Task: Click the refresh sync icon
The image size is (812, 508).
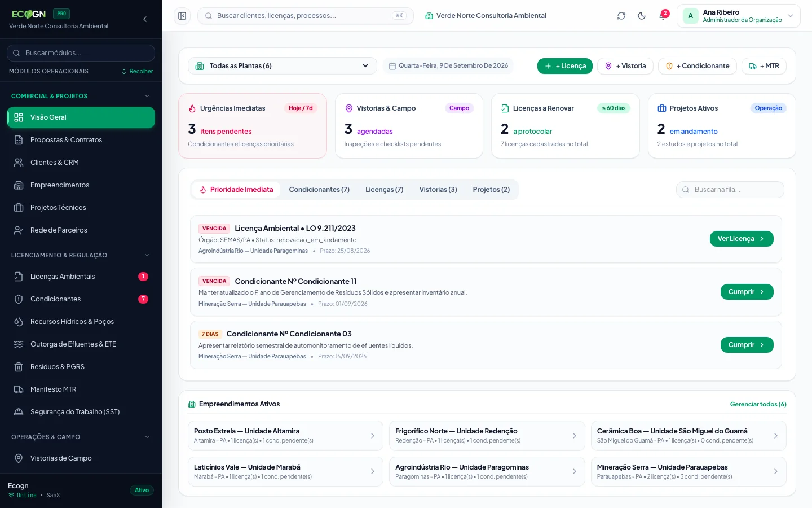Action: click(x=621, y=16)
